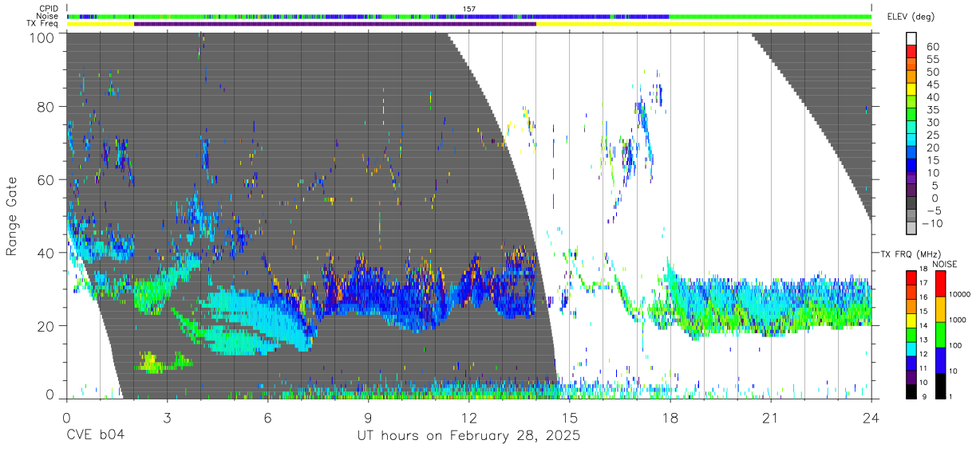Pick orange swatch between 45 and 50 in ELEV colorbar
This screenshot has height=452, width=980.
[912, 78]
